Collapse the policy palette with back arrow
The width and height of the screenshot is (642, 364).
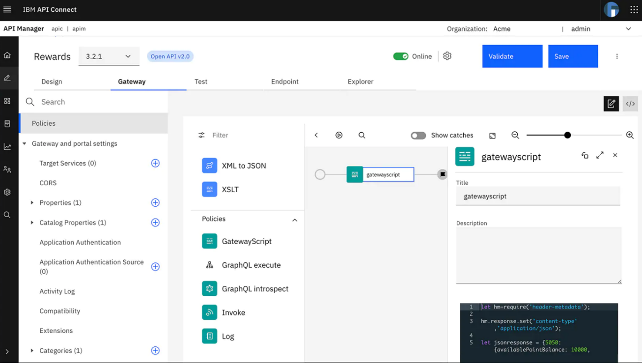[x=316, y=135]
